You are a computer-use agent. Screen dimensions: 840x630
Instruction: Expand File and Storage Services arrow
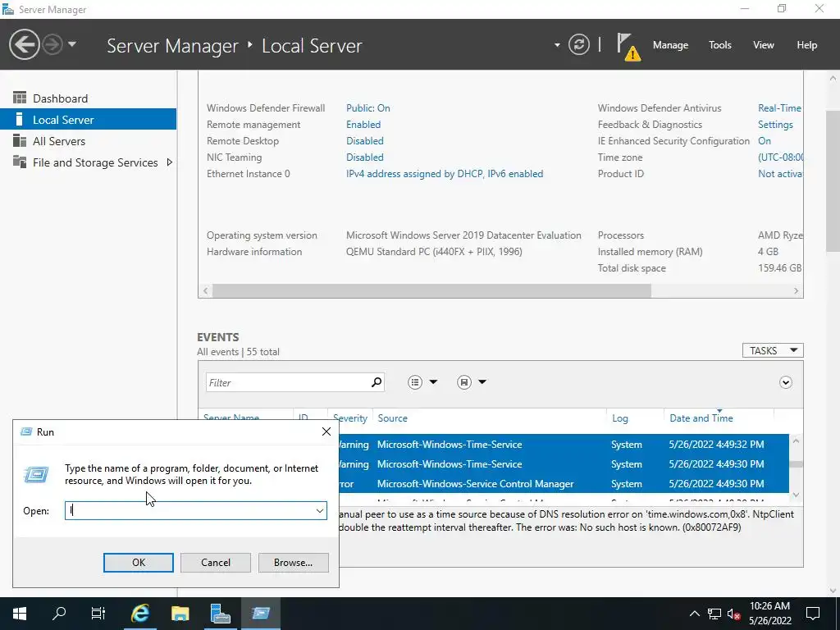(169, 162)
